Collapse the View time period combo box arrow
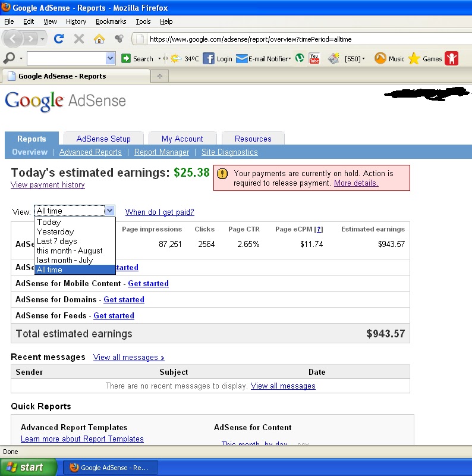The width and height of the screenshot is (472, 476). 109,211
